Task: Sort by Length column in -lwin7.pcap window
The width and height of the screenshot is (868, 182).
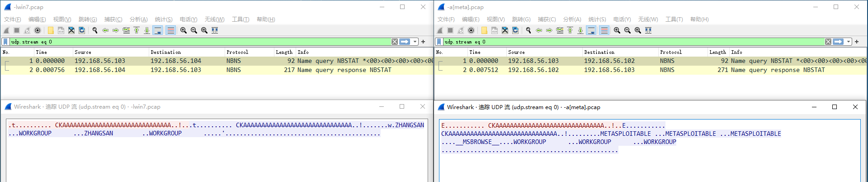Action: pyautogui.click(x=284, y=52)
